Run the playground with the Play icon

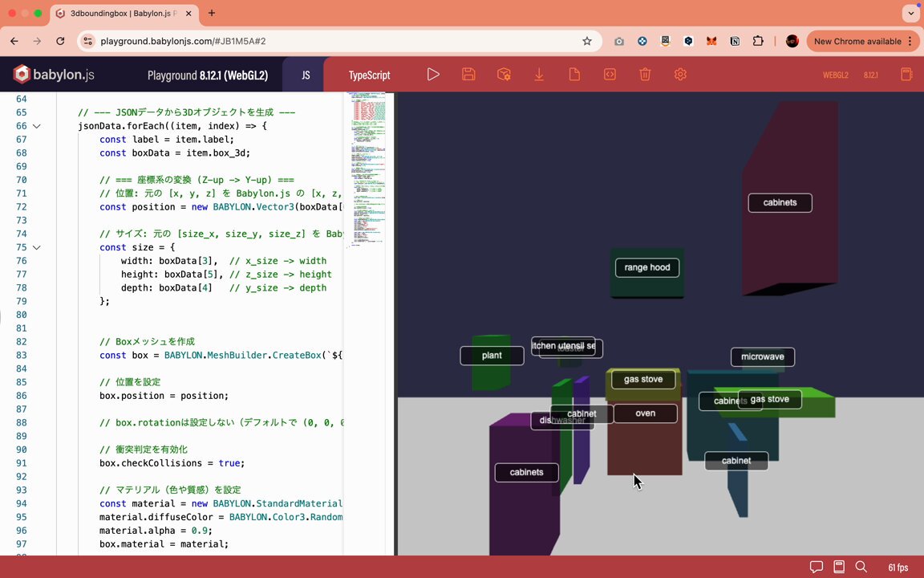coord(433,75)
